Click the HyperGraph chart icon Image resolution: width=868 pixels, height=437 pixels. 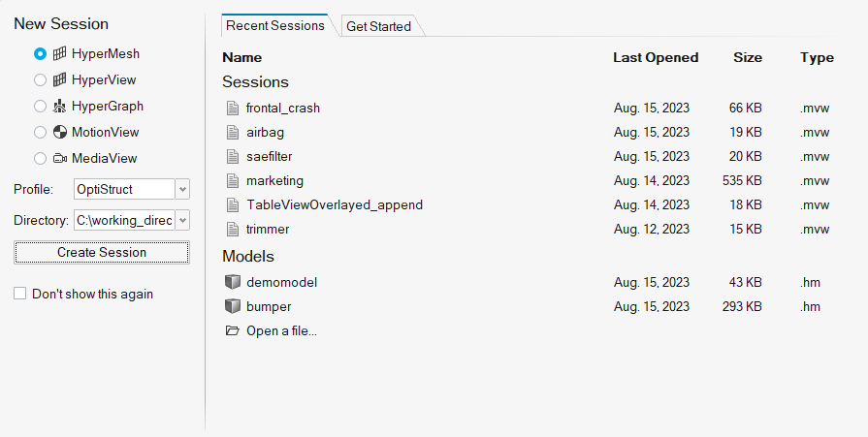(x=60, y=106)
